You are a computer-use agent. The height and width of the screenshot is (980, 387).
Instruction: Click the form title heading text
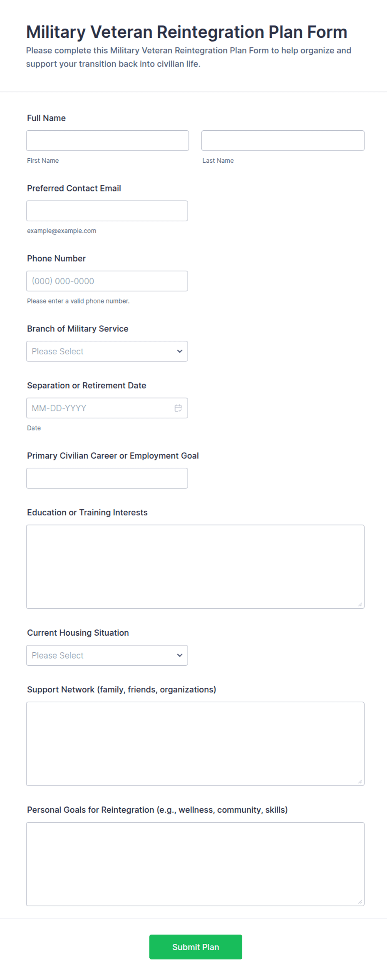(x=186, y=32)
